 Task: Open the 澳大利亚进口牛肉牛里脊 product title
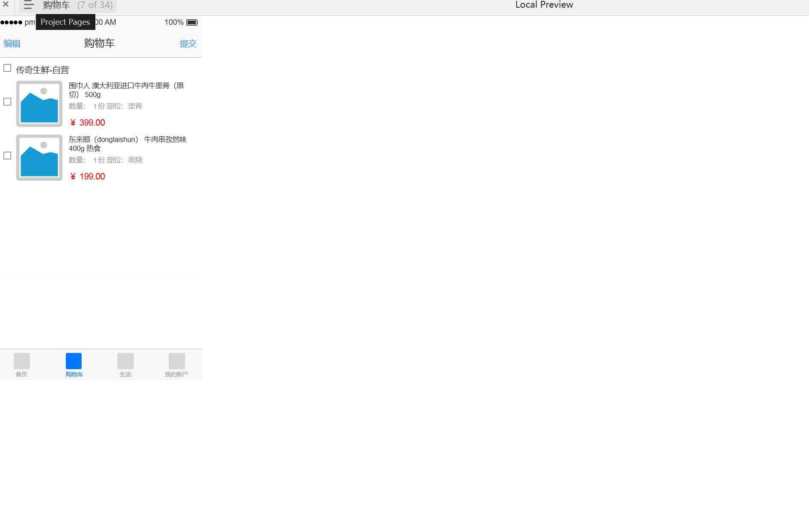[x=126, y=90]
